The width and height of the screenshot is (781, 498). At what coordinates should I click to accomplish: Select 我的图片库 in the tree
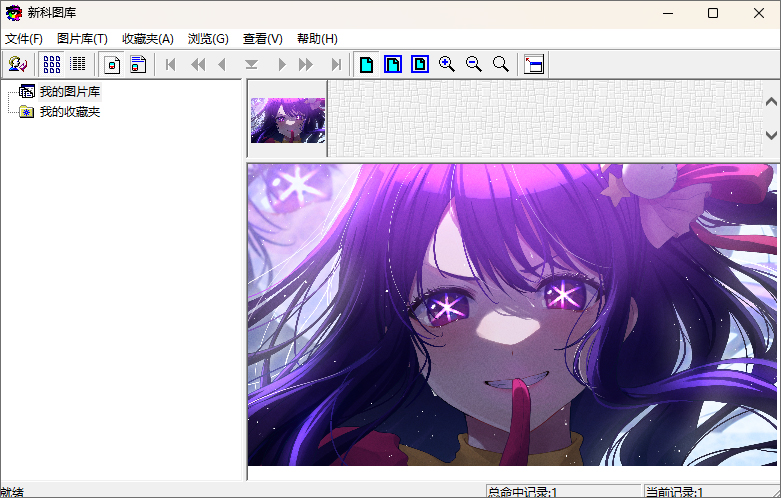click(70, 92)
